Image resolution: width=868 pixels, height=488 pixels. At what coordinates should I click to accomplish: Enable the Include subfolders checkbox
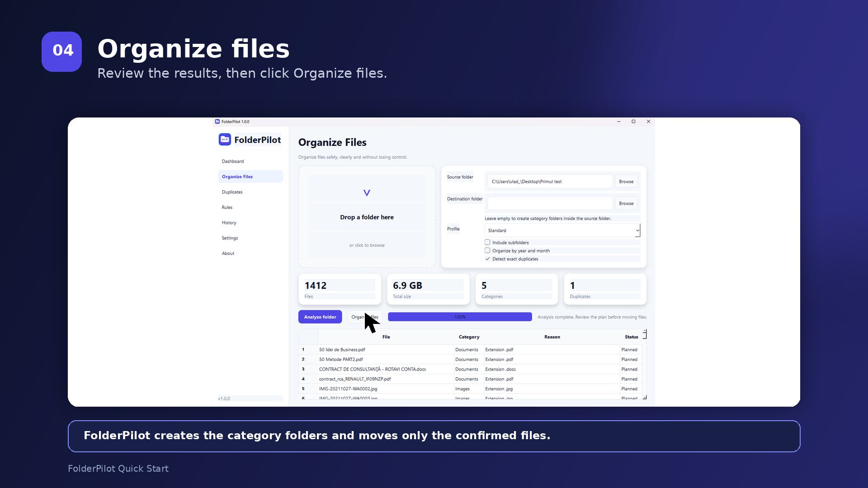[487, 243]
